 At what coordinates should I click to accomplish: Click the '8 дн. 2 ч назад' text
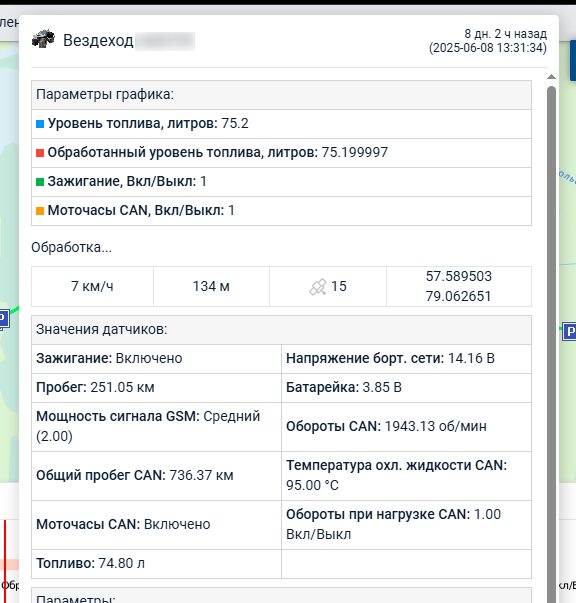[505, 34]
